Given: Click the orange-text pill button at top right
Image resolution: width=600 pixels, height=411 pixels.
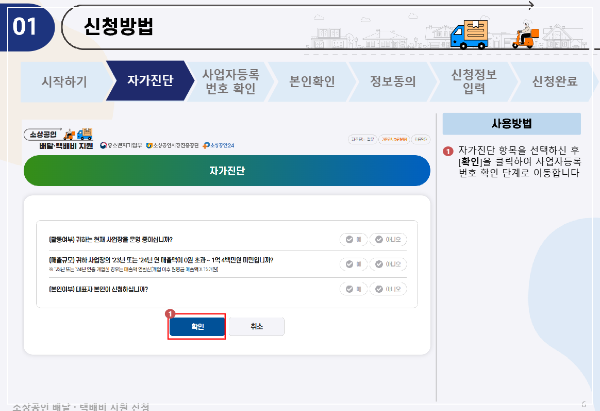Looking at the screenshot, I should click(x=395, y=139).
